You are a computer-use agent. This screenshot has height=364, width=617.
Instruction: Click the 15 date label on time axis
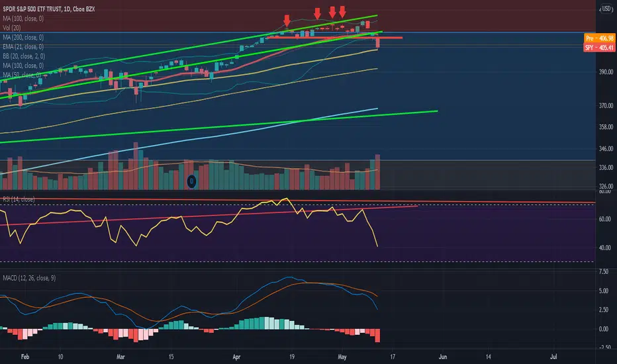coord(171,357)
